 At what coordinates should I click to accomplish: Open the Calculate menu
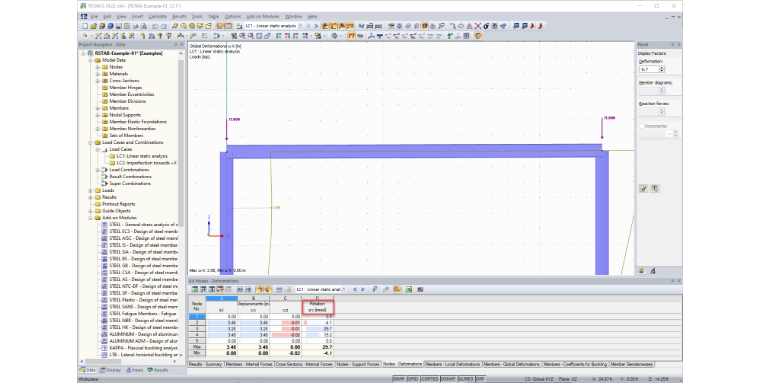158,16
